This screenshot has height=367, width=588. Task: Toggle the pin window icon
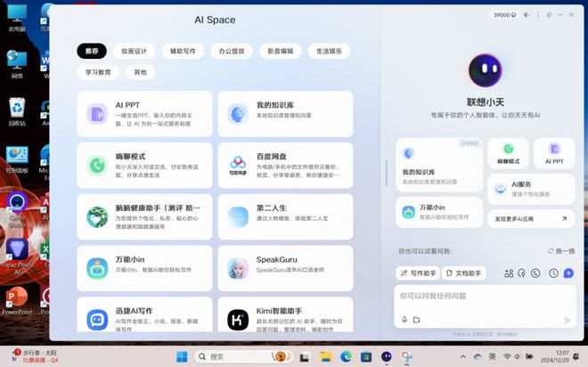(549, 15)
